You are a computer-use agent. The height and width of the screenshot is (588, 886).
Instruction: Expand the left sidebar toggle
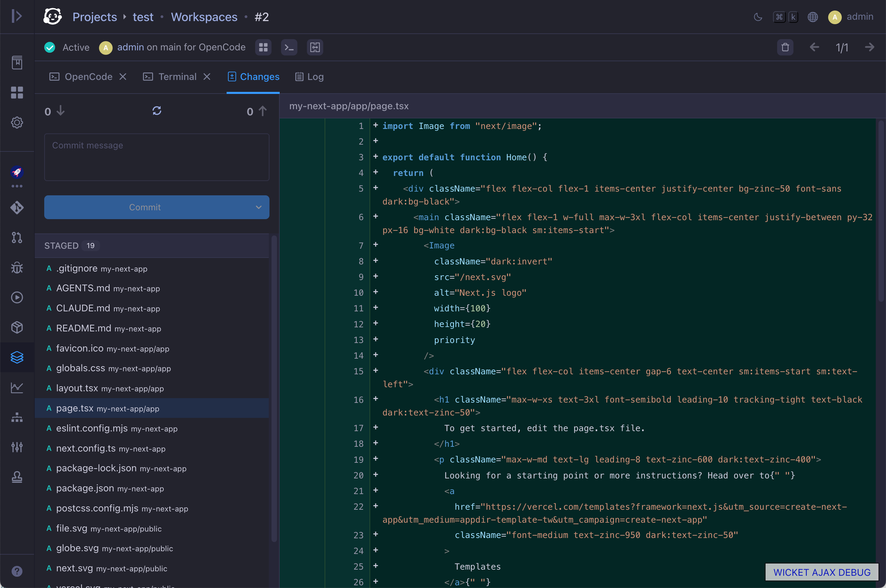pos(17,16)
